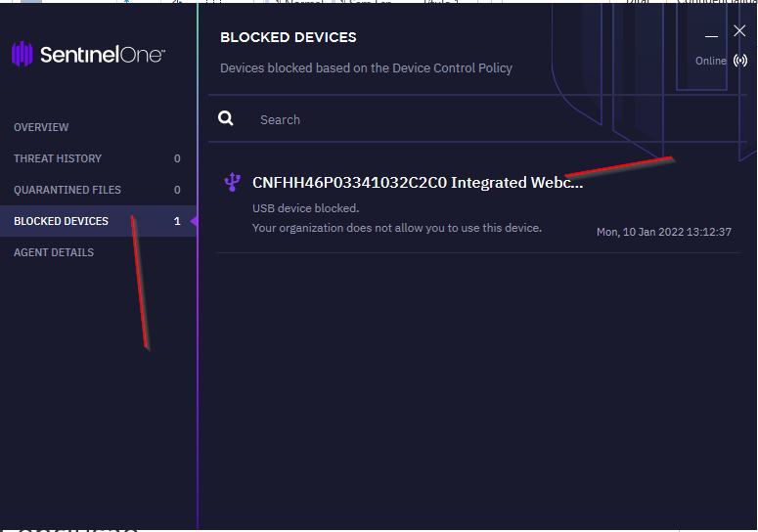Click the organization policy message text
This screenshot has width=758, height=532.
397,228
